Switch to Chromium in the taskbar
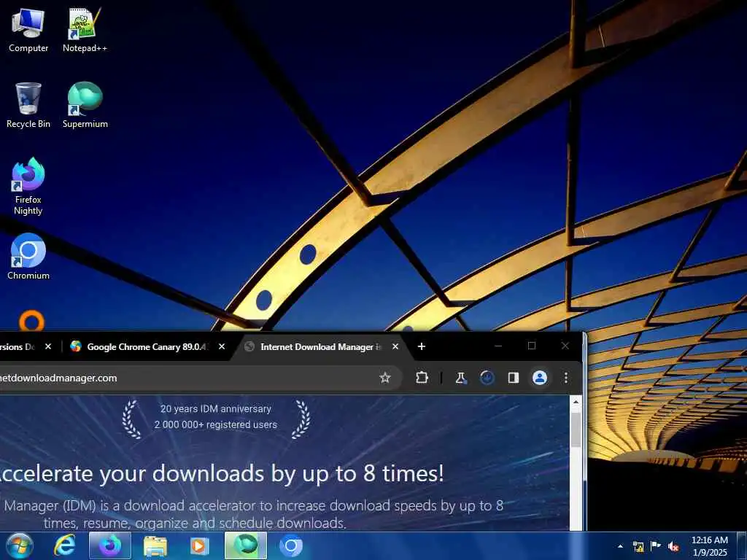The height and width of the screenshot is (560, 747). click(x=290, y=545)
